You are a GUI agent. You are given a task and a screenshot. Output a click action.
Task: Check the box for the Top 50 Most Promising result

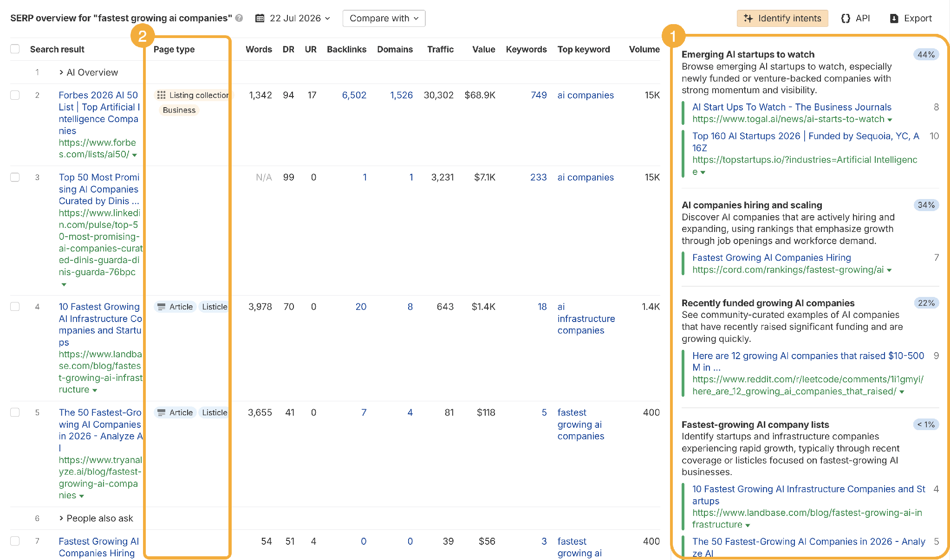(x=15, y=177)
